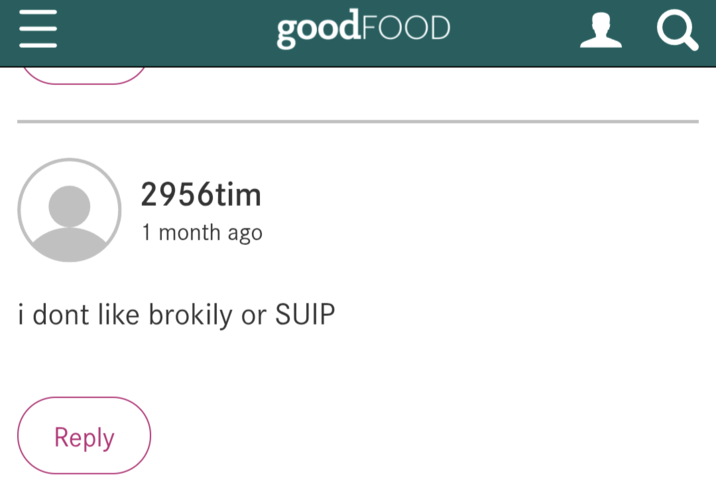Click the partially visible pink button at top
The width and height of the screenshot is (716, 493).
[x=84, y=74]
